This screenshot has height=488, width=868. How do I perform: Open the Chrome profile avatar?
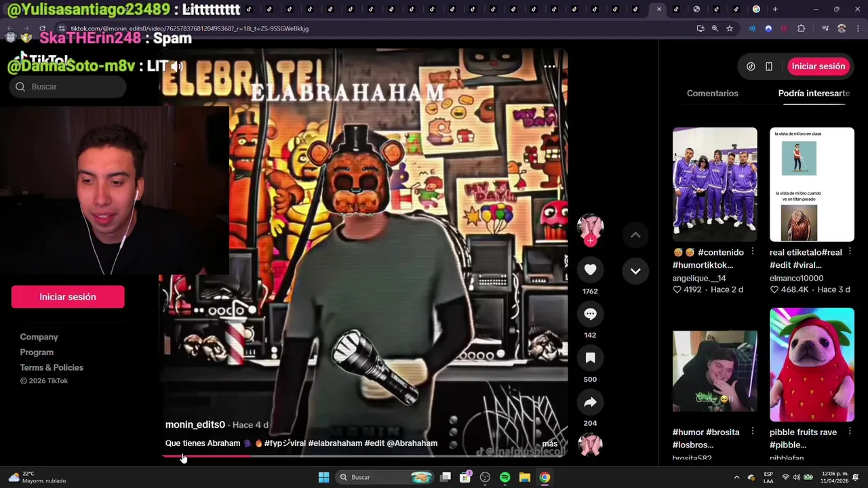coord(842,28)
